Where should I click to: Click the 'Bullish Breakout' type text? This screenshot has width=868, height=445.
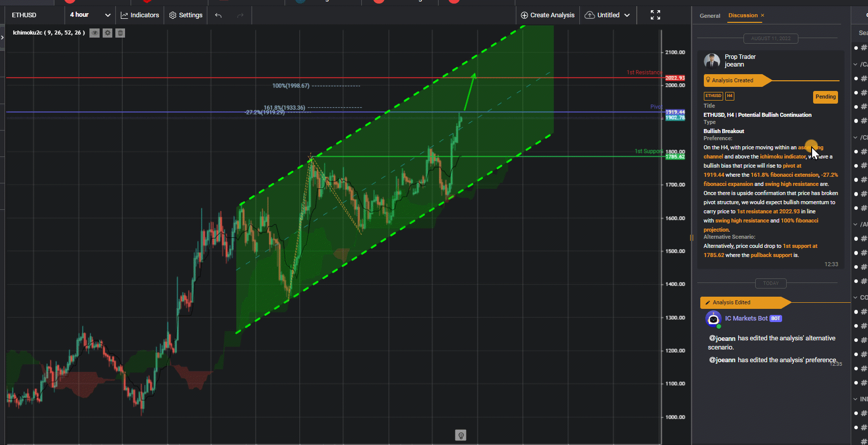(x=724, y=131)
